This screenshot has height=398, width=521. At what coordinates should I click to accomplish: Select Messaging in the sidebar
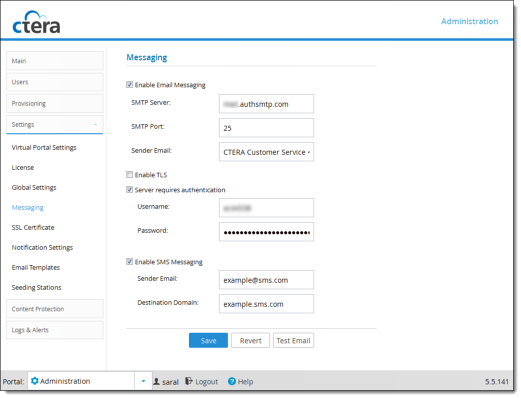point(27,207)
